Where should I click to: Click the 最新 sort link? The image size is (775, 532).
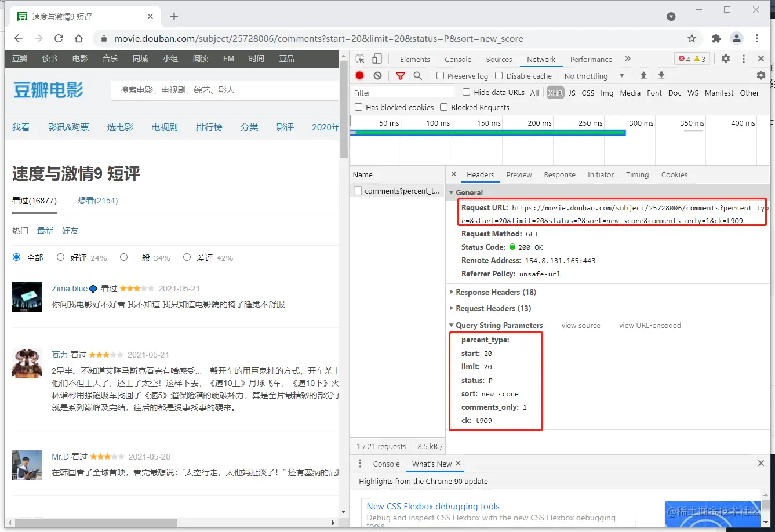45,231
